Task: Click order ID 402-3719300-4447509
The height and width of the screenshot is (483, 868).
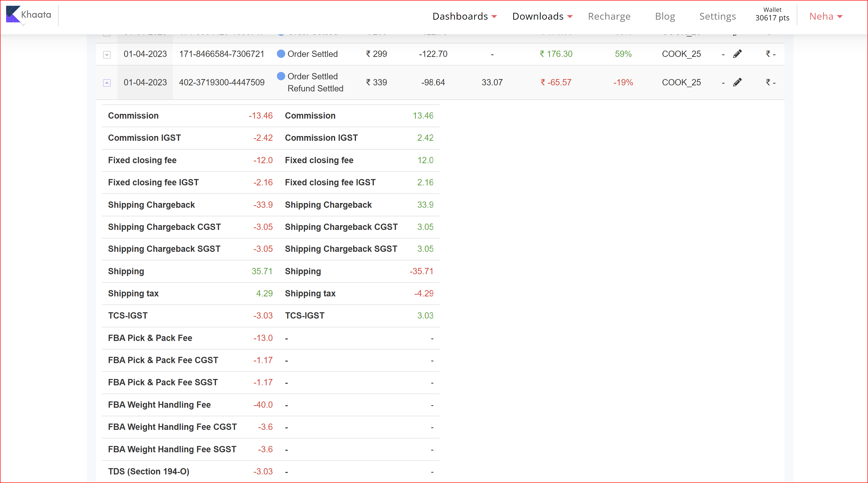Action: point(221,82)
